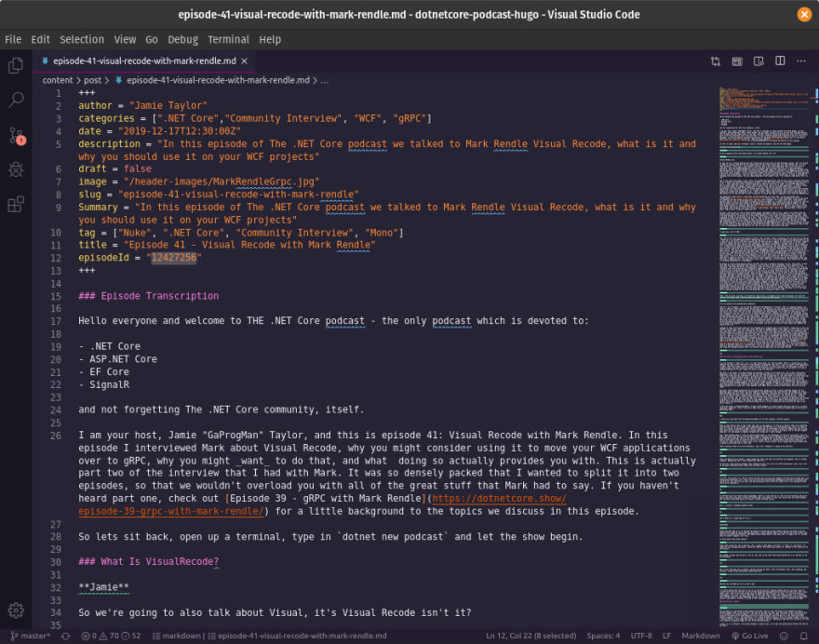Click the Go Live status bar button
The width and height of the screenshot is (819, 644).
point(749,636)
